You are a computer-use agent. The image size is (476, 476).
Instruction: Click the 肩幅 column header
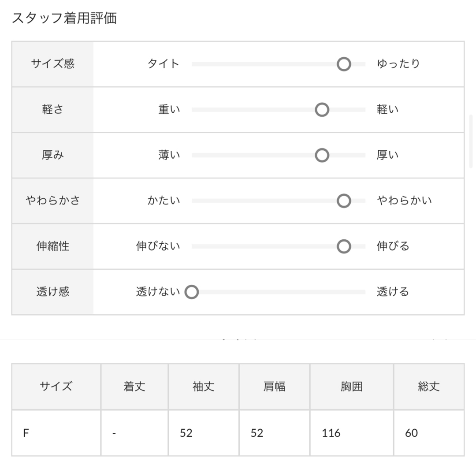click(x=275, y=387)
